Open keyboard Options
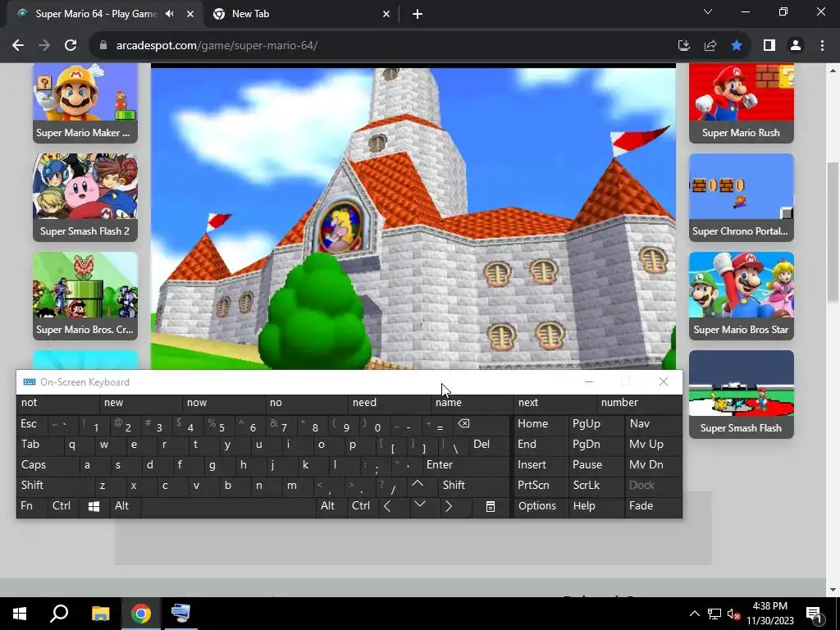840x630 pixels. [x=541, y=506]
